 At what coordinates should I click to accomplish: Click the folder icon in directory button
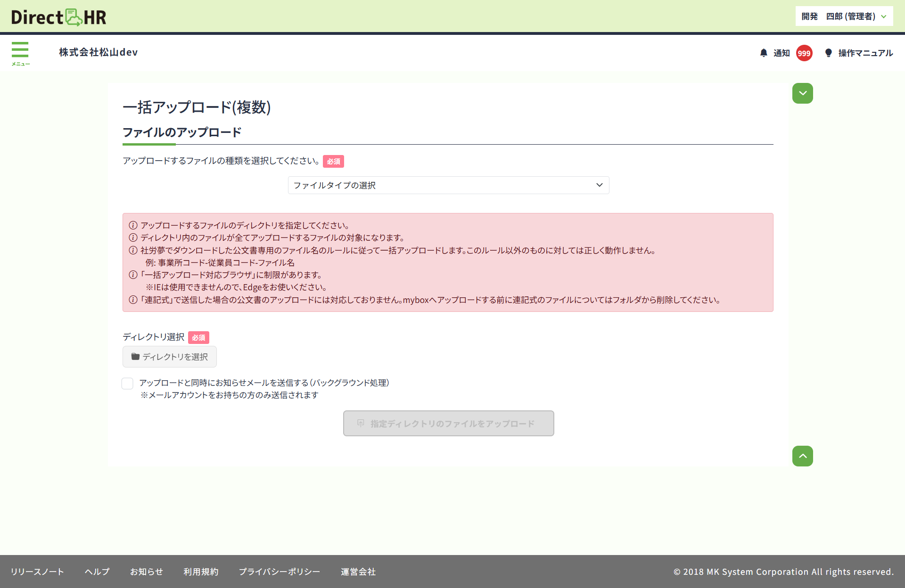pos(135,357)
